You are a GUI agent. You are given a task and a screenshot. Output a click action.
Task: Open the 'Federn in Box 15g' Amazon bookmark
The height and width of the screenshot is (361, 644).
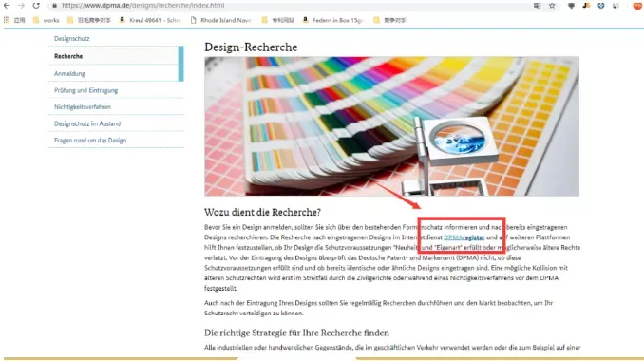point(333,20)
